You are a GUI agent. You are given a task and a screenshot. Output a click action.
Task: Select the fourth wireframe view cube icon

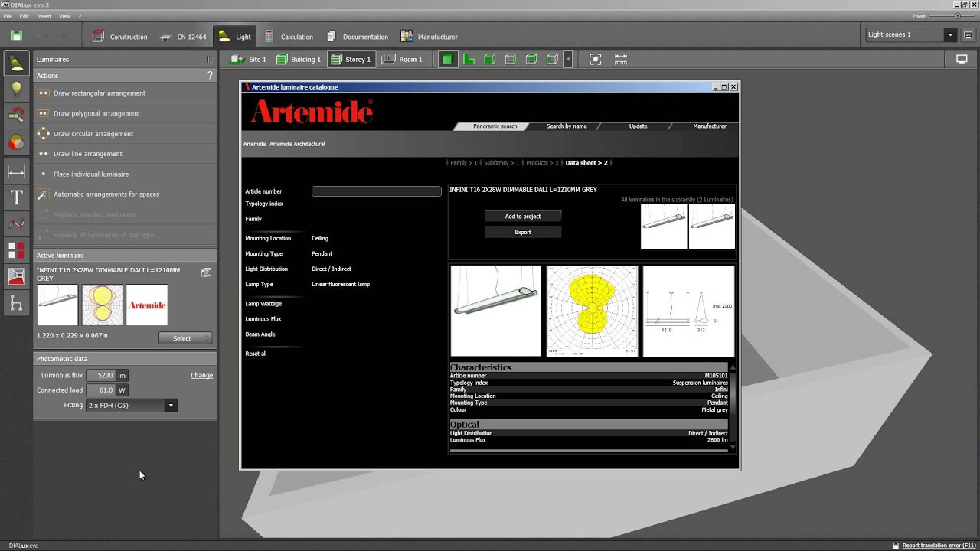510,59
